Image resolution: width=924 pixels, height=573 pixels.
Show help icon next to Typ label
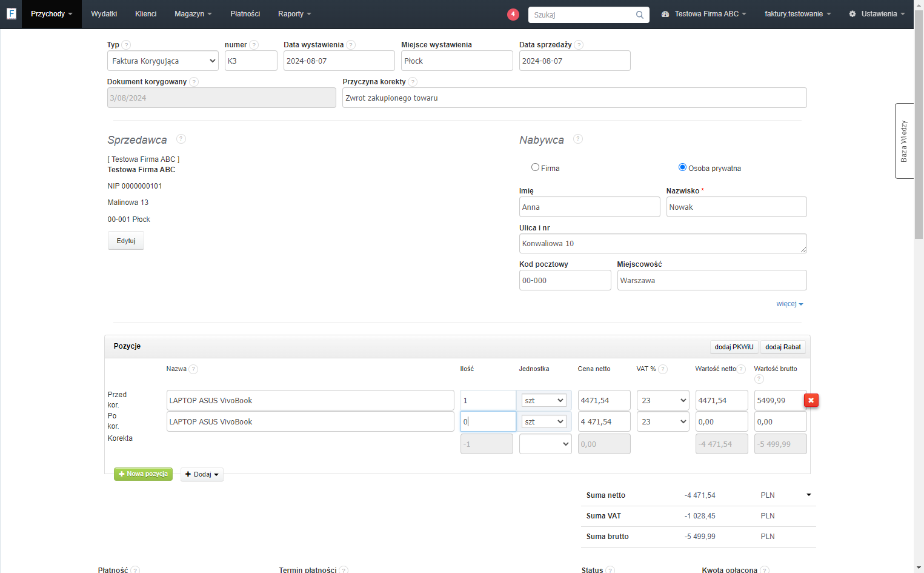tap(126, 45)
